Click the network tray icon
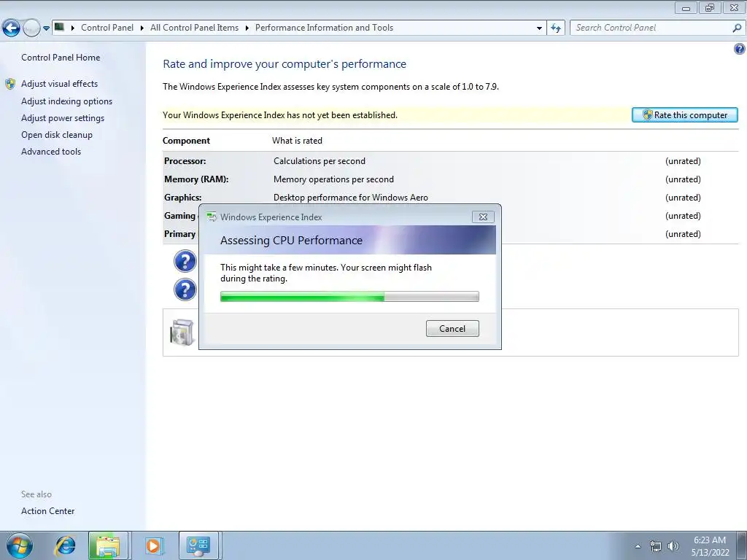 pyautogui.click(x=656, y=546)
